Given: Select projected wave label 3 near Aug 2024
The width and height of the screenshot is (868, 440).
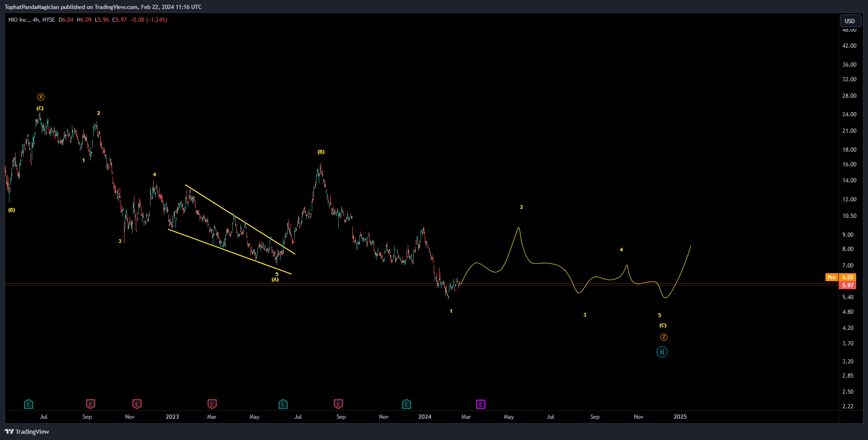Looking at the screenshot, I should click(585, 315).
